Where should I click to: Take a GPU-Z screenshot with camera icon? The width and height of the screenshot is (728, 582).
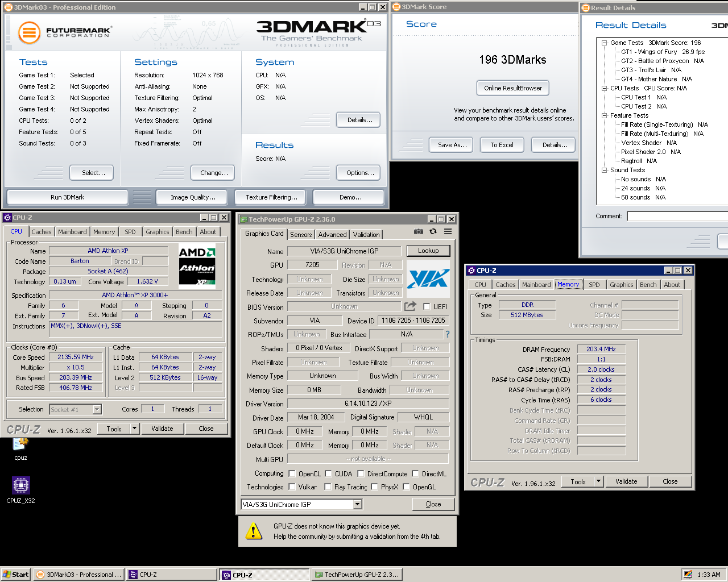pyautogui.click(x=419, y=231)
